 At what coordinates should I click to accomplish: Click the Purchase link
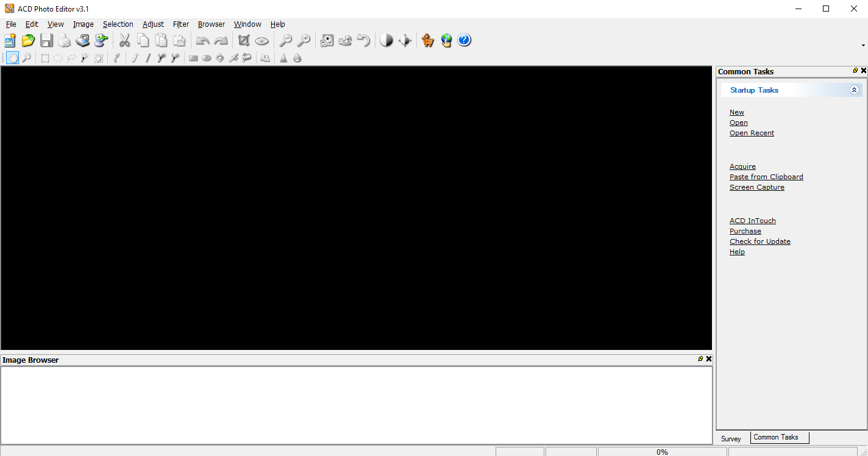click(745, 231)
